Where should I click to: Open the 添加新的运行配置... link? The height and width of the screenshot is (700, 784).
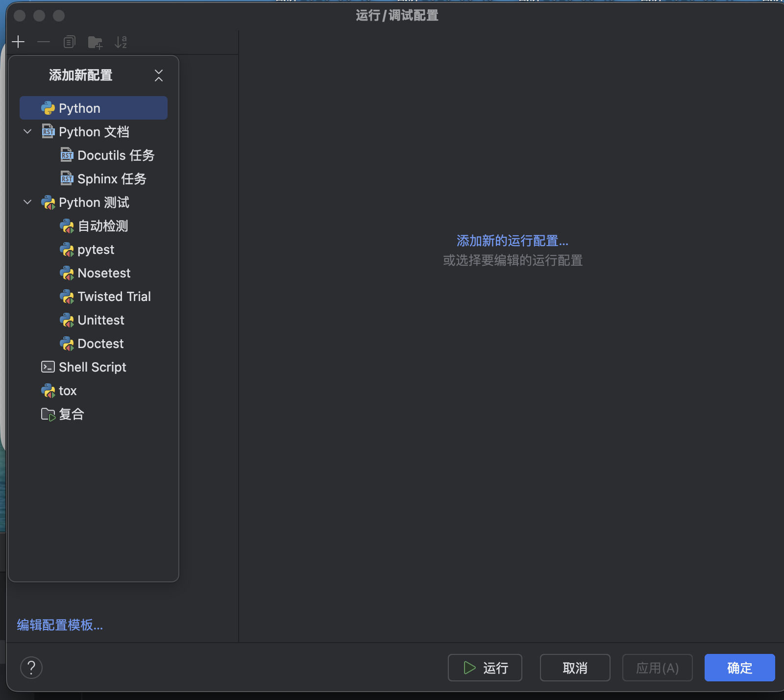click(513, 241)
